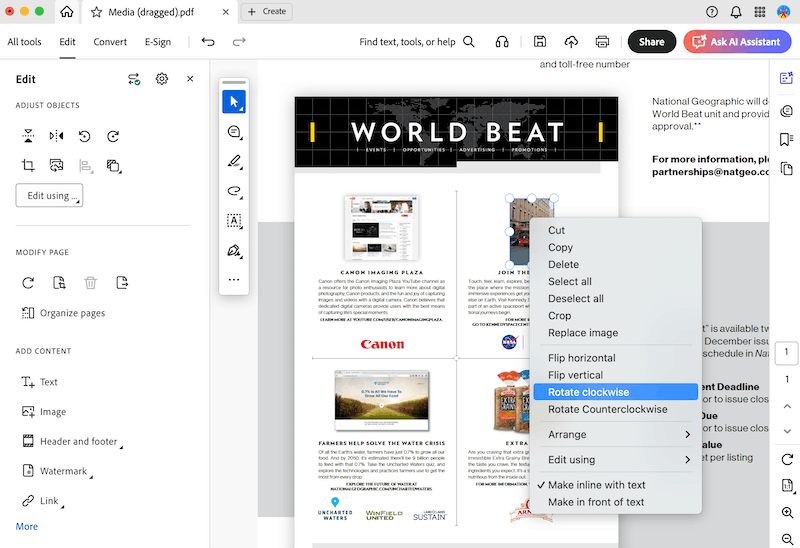
Task: Expand Header and footer options
Action: (72, 441)
